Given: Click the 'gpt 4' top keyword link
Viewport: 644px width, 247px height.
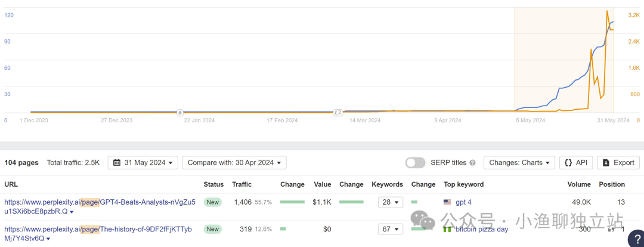Looking at the screenshot, I should click(x=463, y=202).
